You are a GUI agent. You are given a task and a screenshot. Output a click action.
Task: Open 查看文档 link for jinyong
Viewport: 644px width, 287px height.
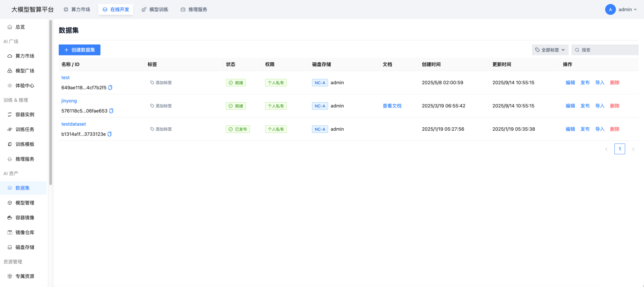pos(392,106)
